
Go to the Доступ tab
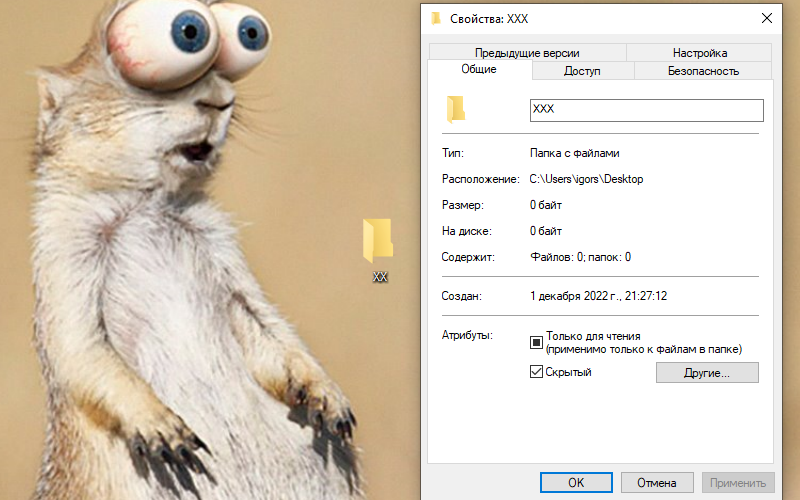[x=582, y=71]
